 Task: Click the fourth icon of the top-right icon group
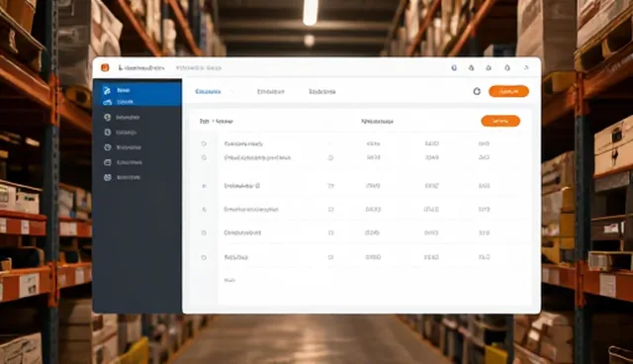pyautogui.click(x=507, y=68)
